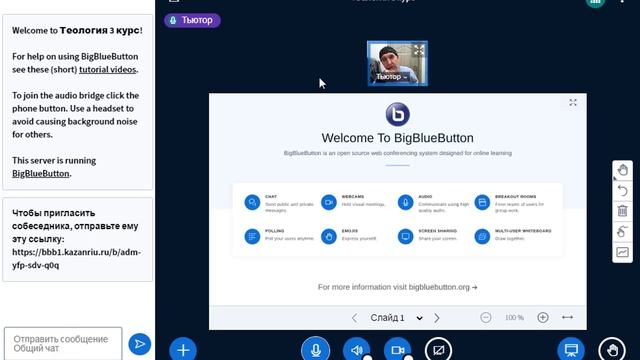Image resolution: width=640 pixels, height=360 pixels.
Task: Click the Emojis feature icon on slide
Action: (329, 236)
